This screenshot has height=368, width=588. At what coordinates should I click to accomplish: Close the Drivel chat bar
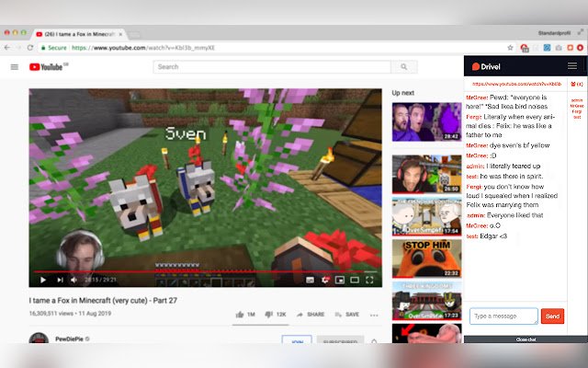point(526,339)
